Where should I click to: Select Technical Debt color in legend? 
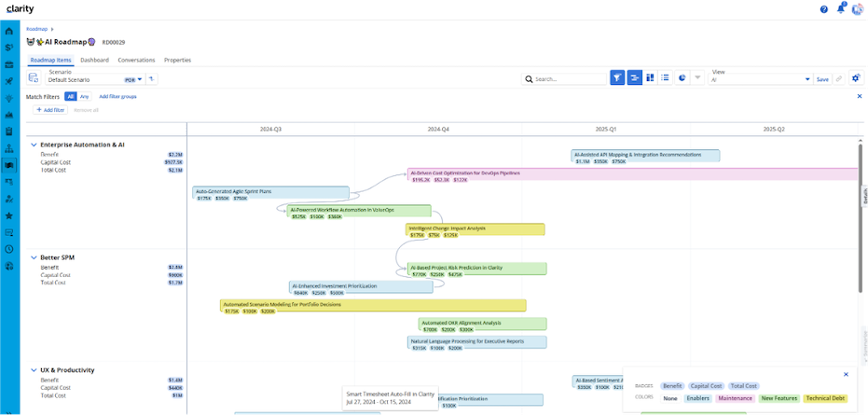coord(825,398)
